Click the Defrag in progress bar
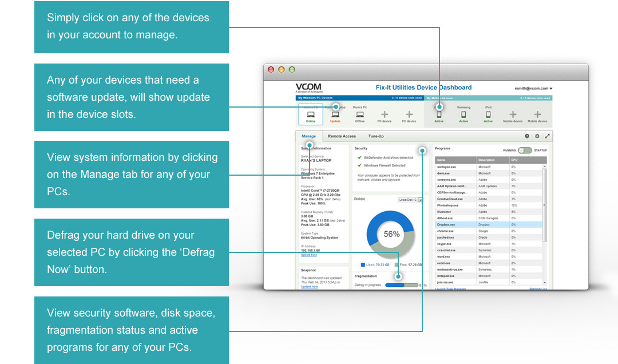Screen dimensions: 618x364 pyautogui.click(x=402, y=284)
